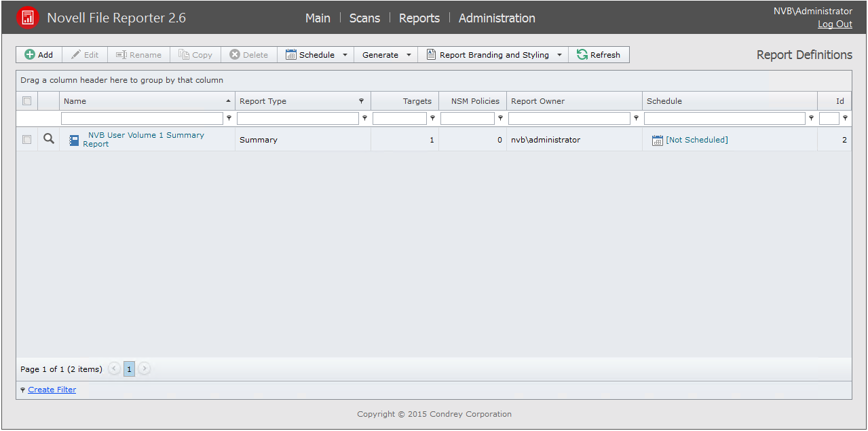The image size is (868, 431).
Task: Focus the NSM Policies filter input field
Action: [x=468, y=119]
